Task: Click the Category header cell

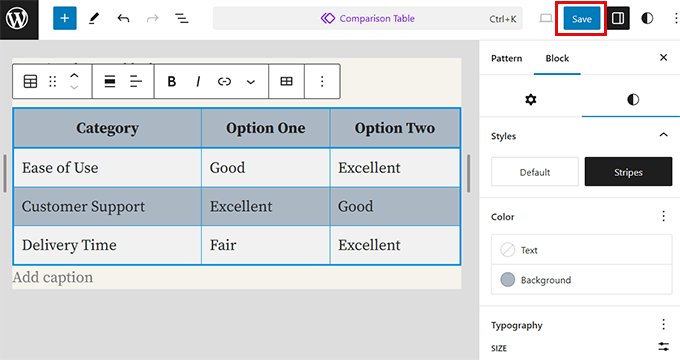Action: pos(108,128)
